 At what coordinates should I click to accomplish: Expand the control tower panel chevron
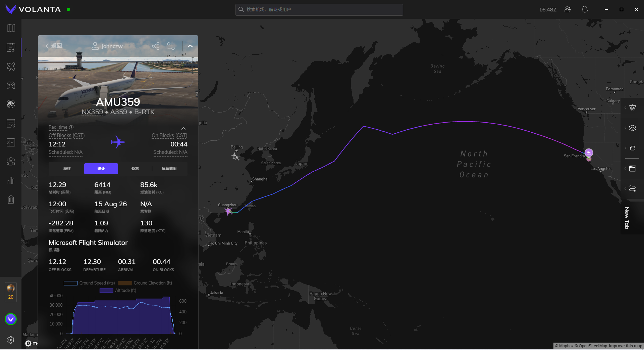[625, 108]
